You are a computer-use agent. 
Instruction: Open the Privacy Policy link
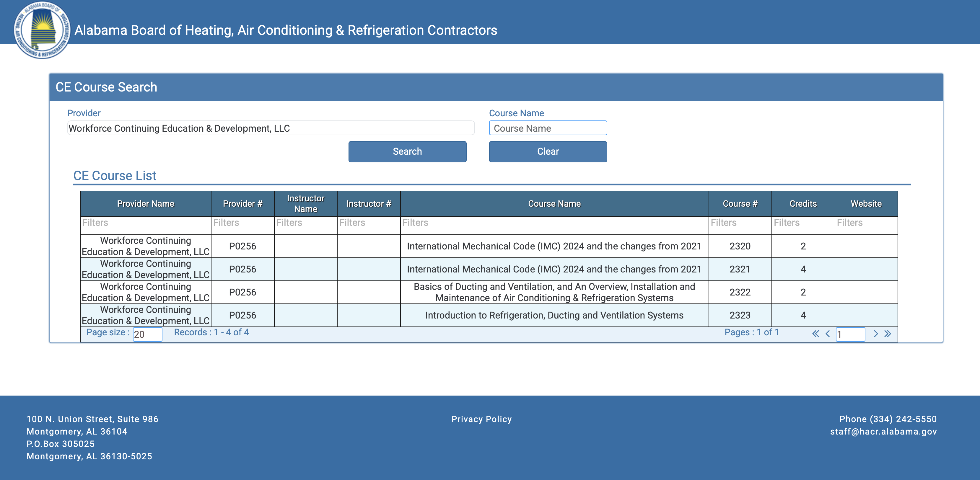pos(482,419)
